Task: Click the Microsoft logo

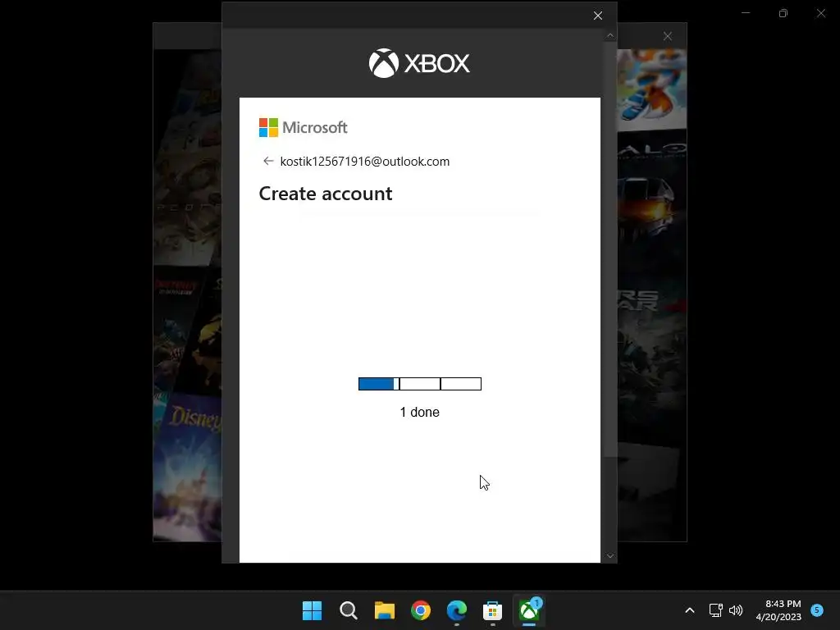Action: (x=304, y=127)
